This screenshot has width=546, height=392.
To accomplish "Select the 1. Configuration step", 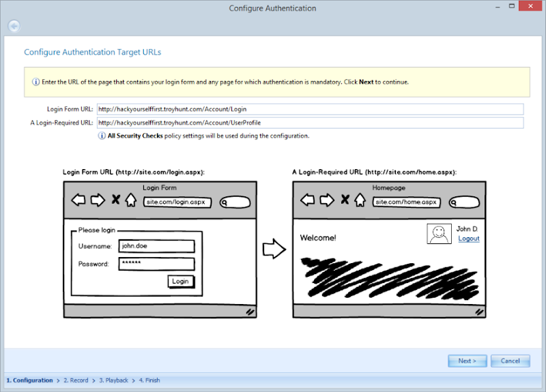I will point(29,380).
